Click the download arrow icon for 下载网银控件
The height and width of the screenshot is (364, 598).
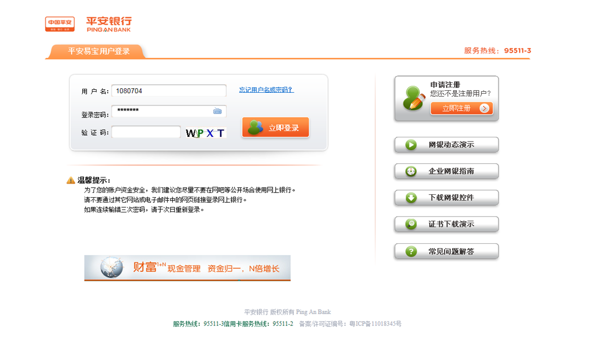point(411,198)
